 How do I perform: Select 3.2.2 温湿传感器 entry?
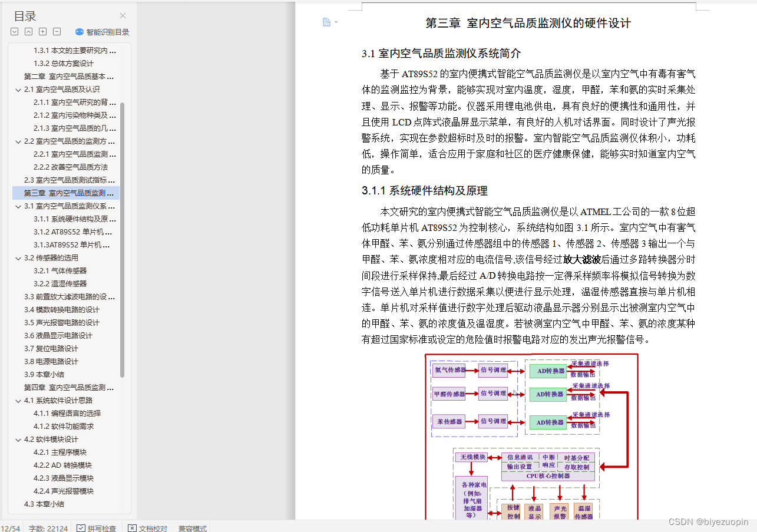pyautogui.click(x=60, y=284)
